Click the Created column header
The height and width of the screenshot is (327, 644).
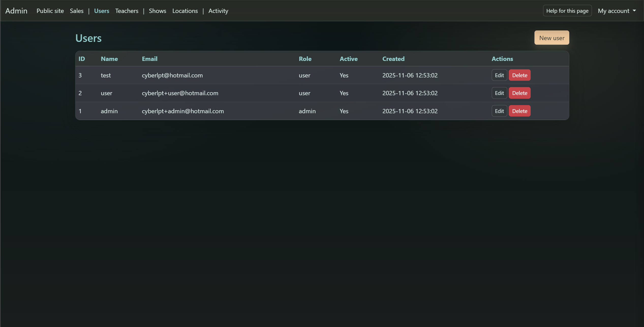coord(393,59)
